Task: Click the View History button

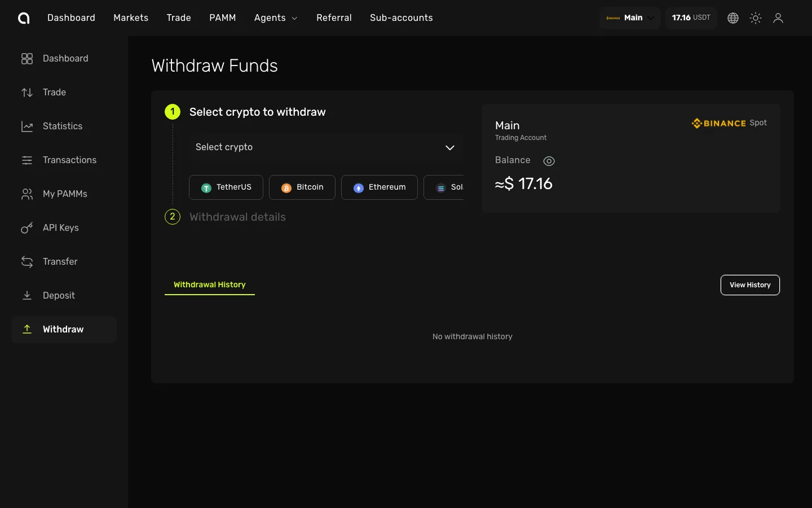Action: [x=750, y=285]
